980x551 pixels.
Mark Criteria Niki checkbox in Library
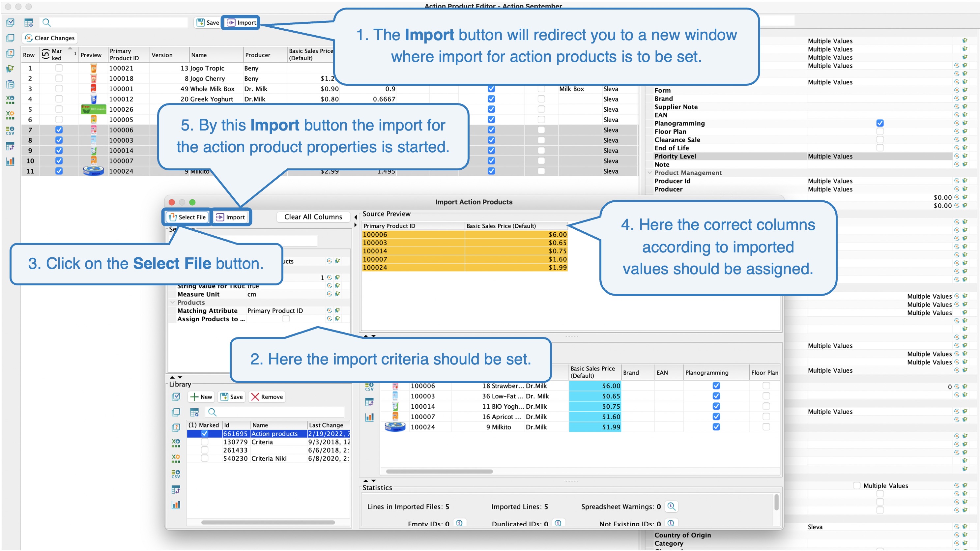(x=205, y=458)
